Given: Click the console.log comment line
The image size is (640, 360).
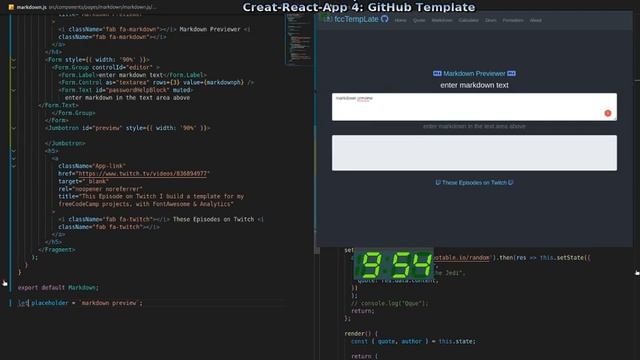Looking at the screenshot, I should click(389, 303).
